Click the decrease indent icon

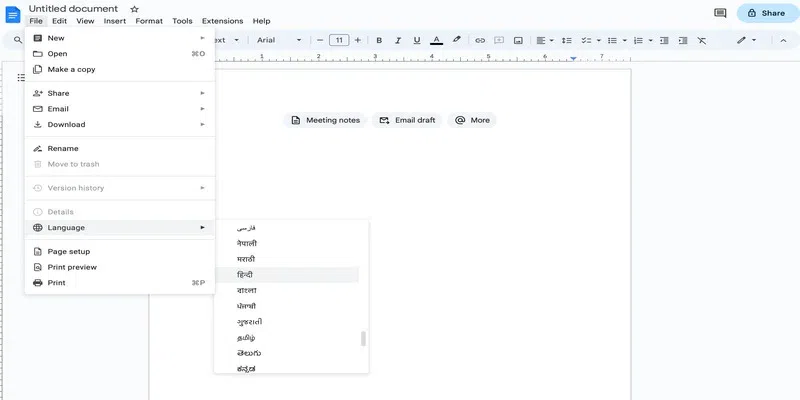(664, 40)
